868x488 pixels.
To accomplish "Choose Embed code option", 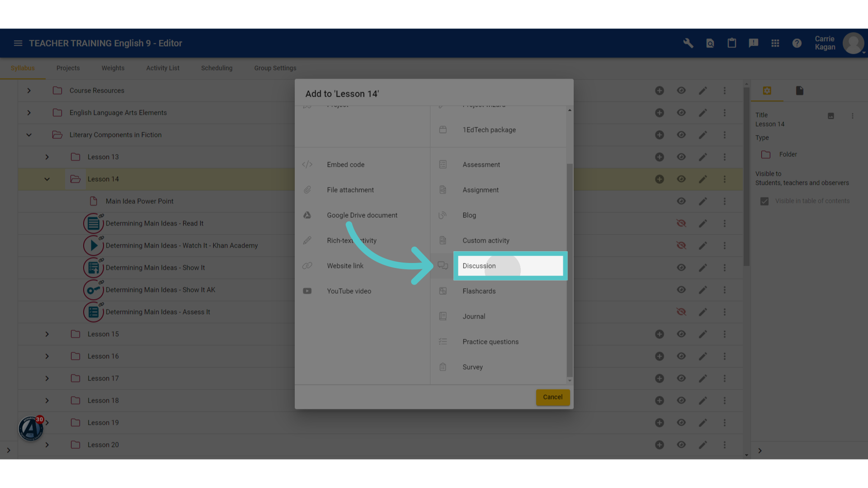I will click(x=362, y=164).
